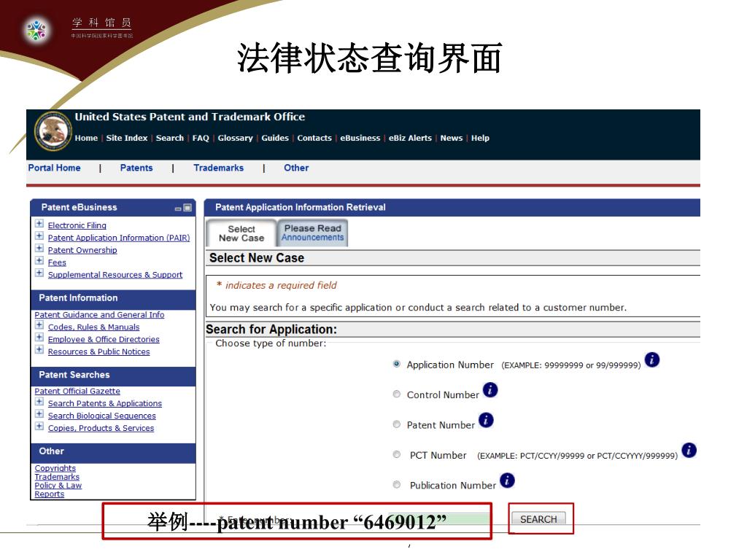Click the USPTO eagle seal logo
Screen dimensions: 747x560
click(x=53, y=131)
